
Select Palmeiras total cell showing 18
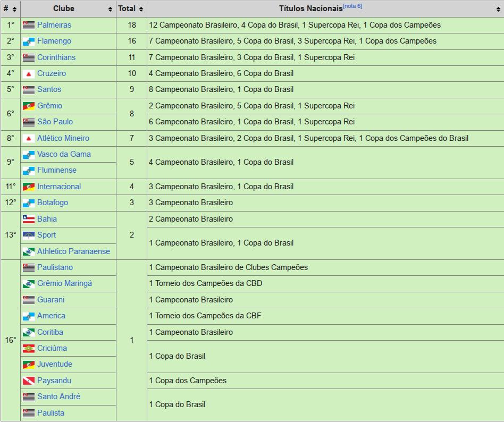[x=132, y=25]
